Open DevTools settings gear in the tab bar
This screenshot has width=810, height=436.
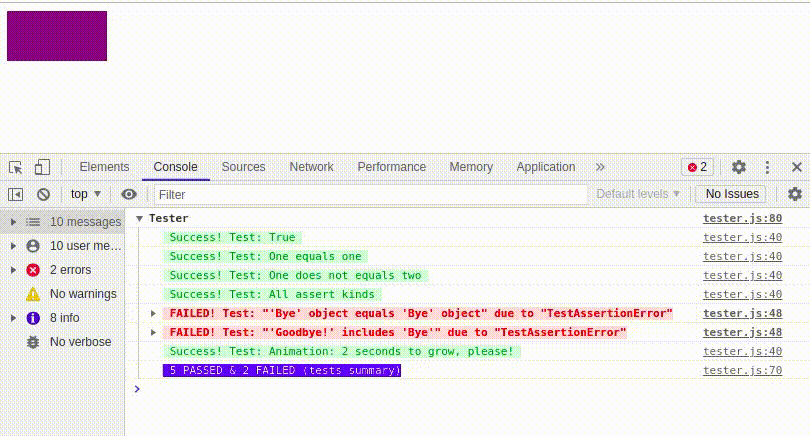click(739, 167)
